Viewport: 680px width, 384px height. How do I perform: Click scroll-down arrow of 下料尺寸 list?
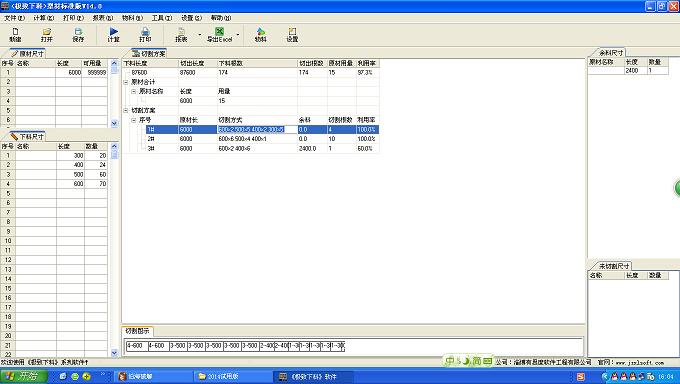tap(114, 353)
